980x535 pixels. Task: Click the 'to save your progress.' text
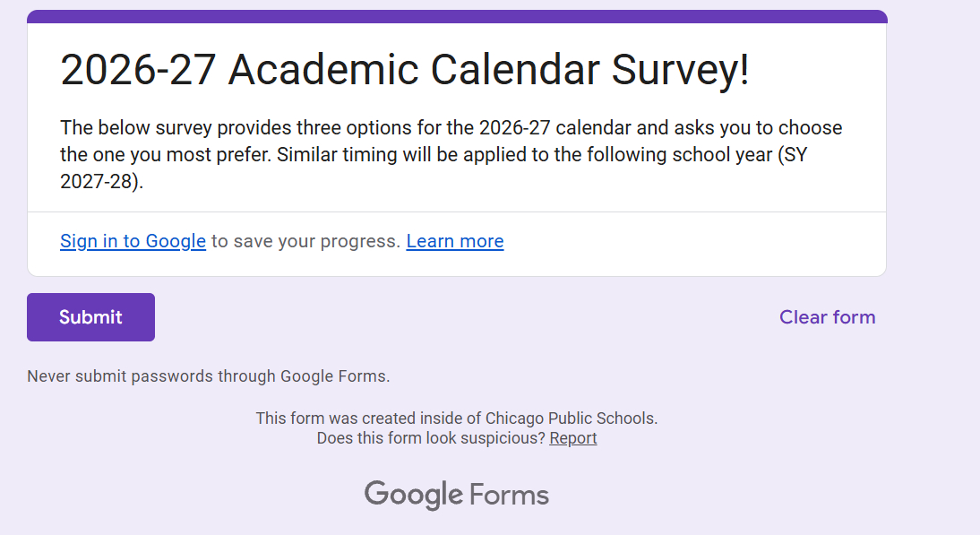[305, 241]
